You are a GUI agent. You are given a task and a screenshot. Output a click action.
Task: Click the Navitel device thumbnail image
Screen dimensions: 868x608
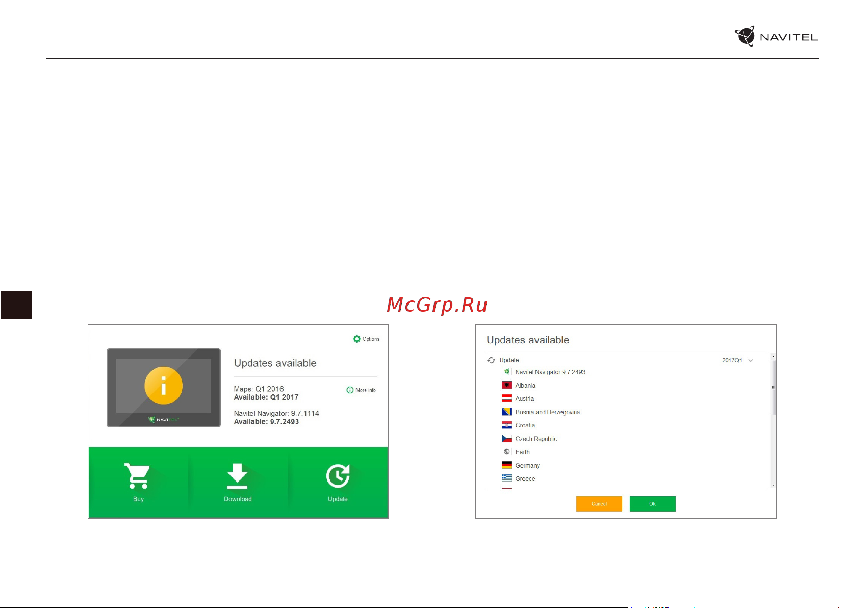[x=163, y=388]
